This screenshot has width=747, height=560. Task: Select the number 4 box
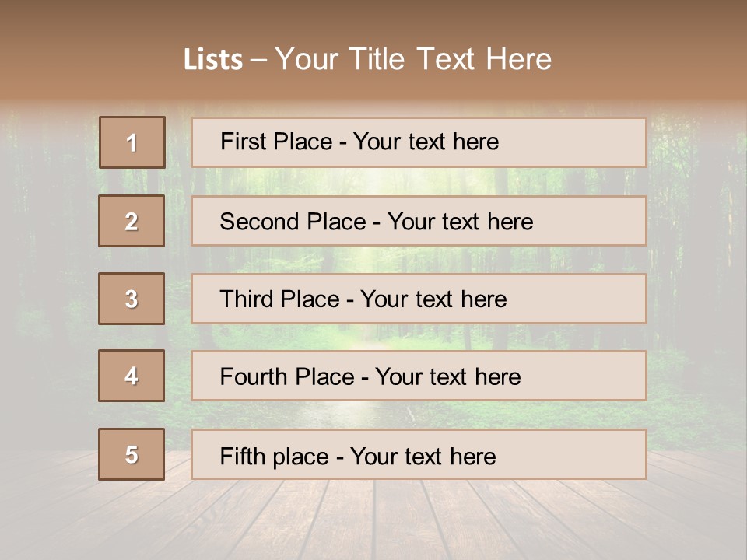[x=132, y=376]
